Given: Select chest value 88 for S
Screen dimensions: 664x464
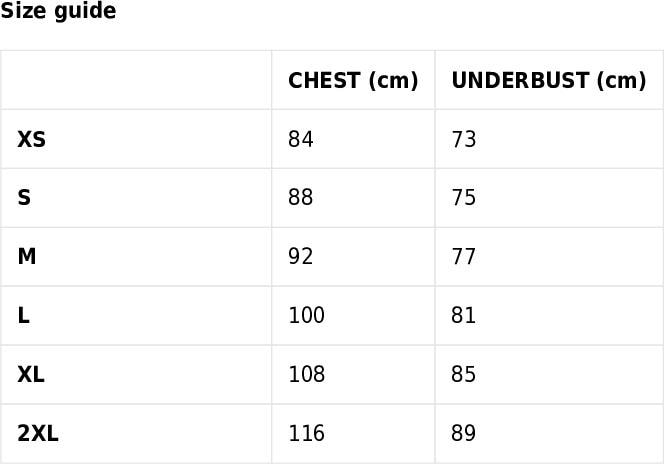Looking at the screenshot, I should (301, 198).
